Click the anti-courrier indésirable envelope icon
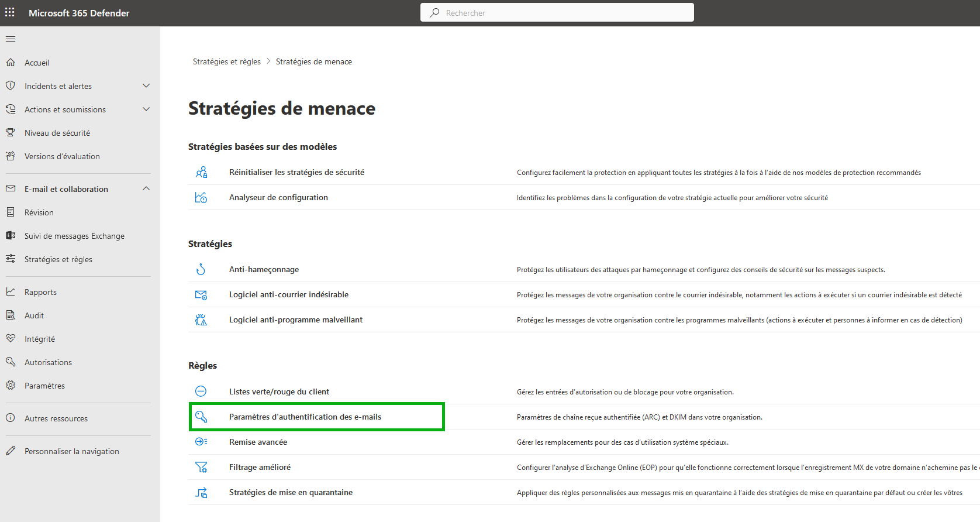This screenshot has height=522, width=980. (201, 294)
